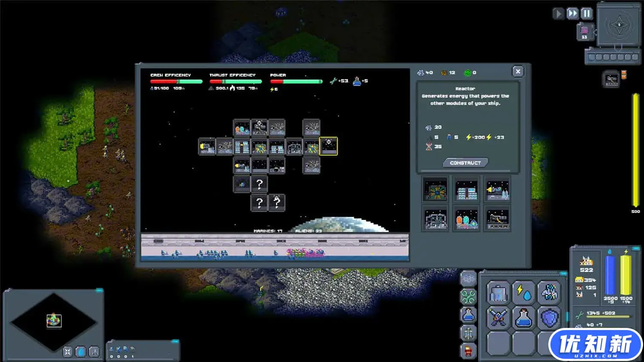The height and width of the screenshot is (362, 644).
Task: Click the tall yellow vertical gauge
Action: coord(635,150)
